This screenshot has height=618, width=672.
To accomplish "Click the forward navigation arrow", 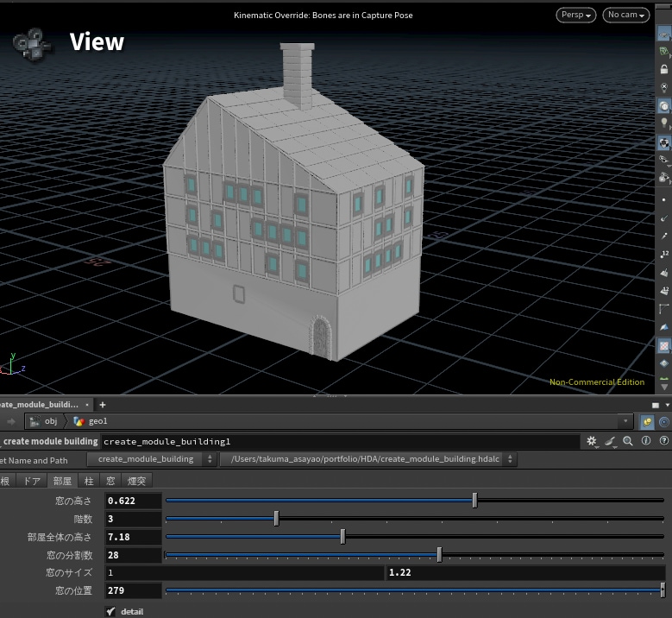I will (x=11, y=421).
